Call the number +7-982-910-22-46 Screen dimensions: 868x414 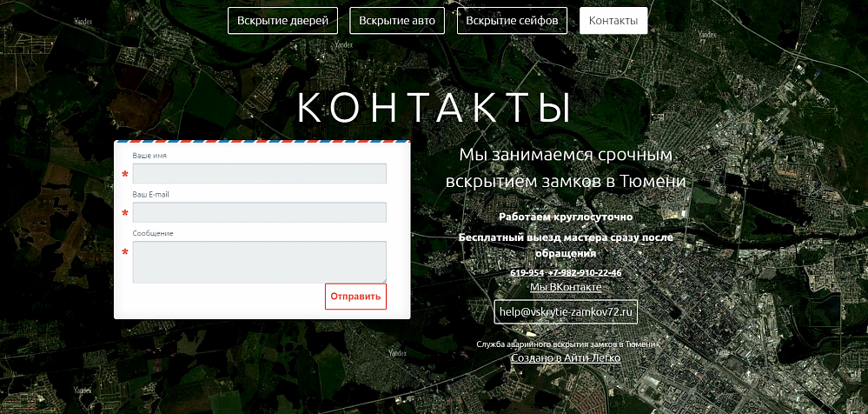(585, 273)
